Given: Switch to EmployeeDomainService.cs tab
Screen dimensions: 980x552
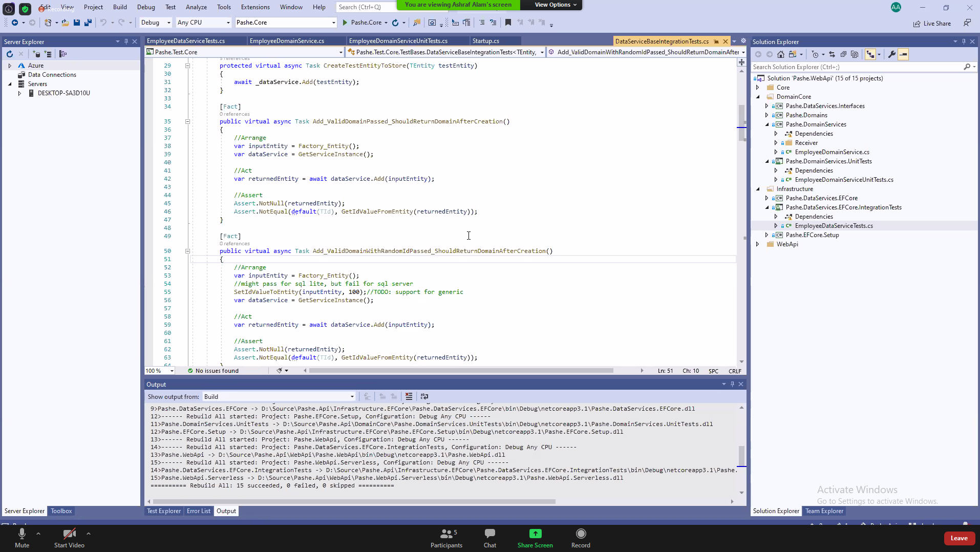Looking at the screenshot, I should click(x=287, y=41).
